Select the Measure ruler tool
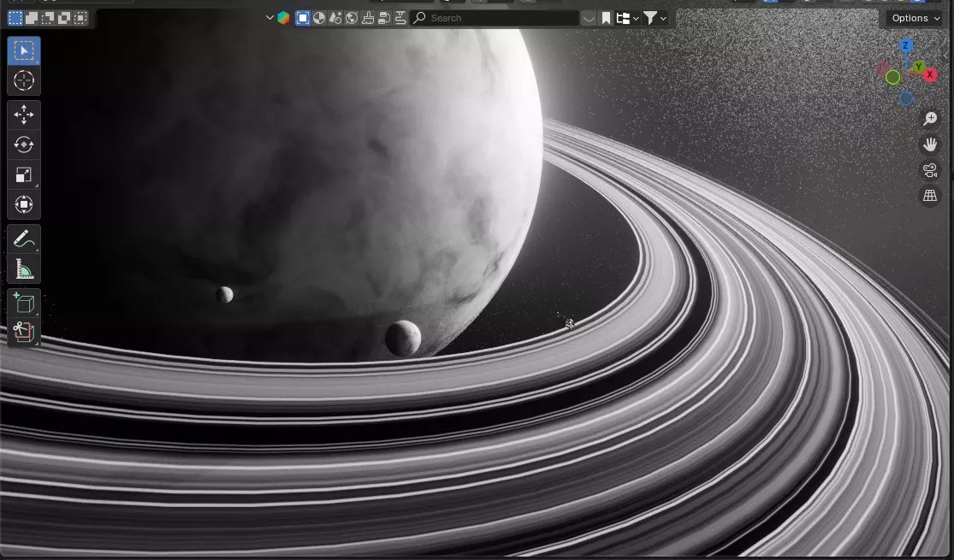 coord(24,268)
